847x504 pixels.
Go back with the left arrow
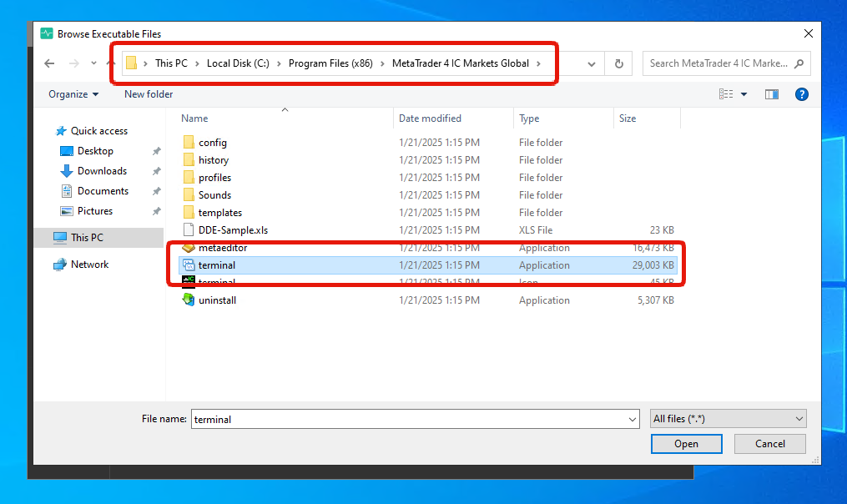coord(49,63)
